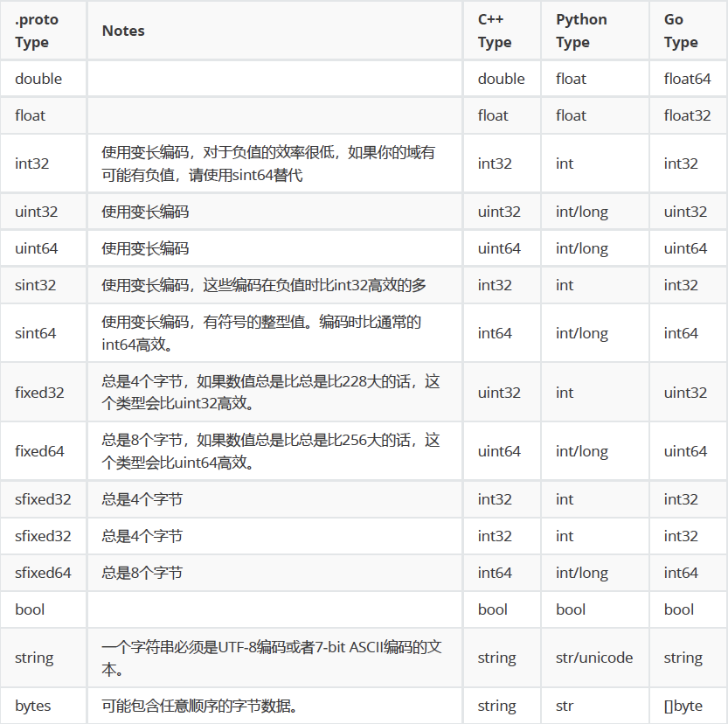This screenshot has height=724, width=728.
Task: Select Python "int/long" in the sint64 row
Action: (582, 333)
